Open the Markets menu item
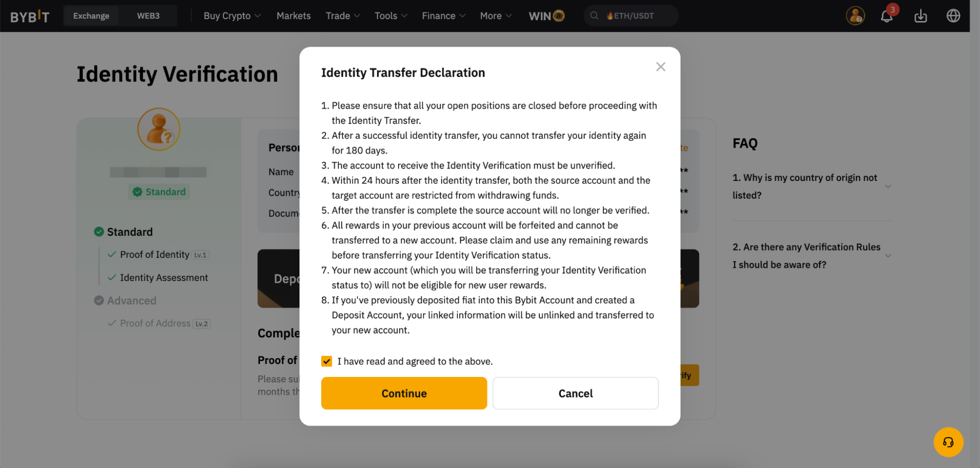 (x=293, y=16)
